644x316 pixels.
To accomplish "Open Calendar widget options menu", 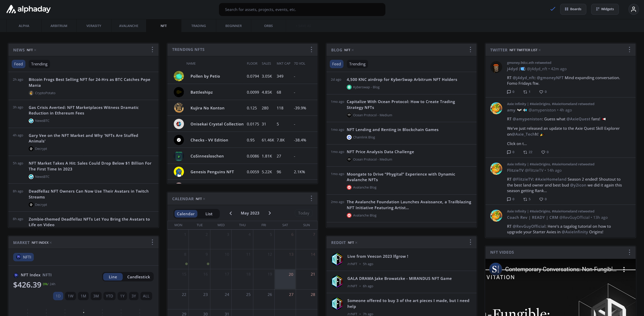I will tap(311, 198).
